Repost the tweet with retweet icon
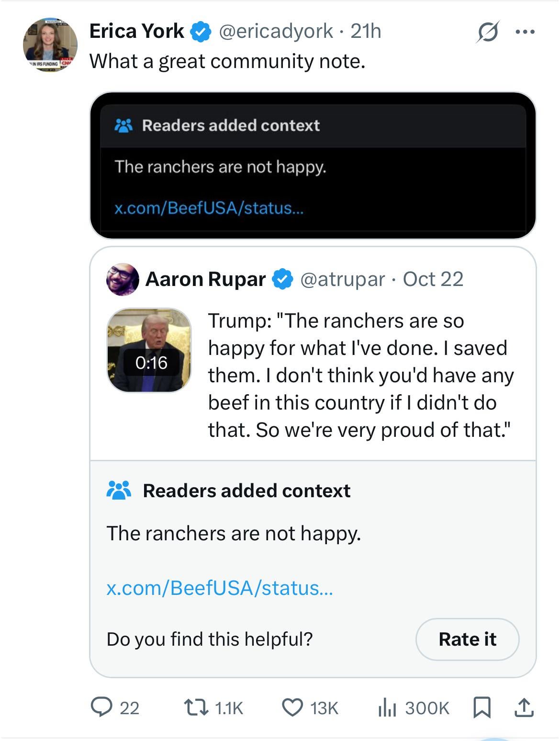The image size is (560, 741). click(x=196, y=707)
